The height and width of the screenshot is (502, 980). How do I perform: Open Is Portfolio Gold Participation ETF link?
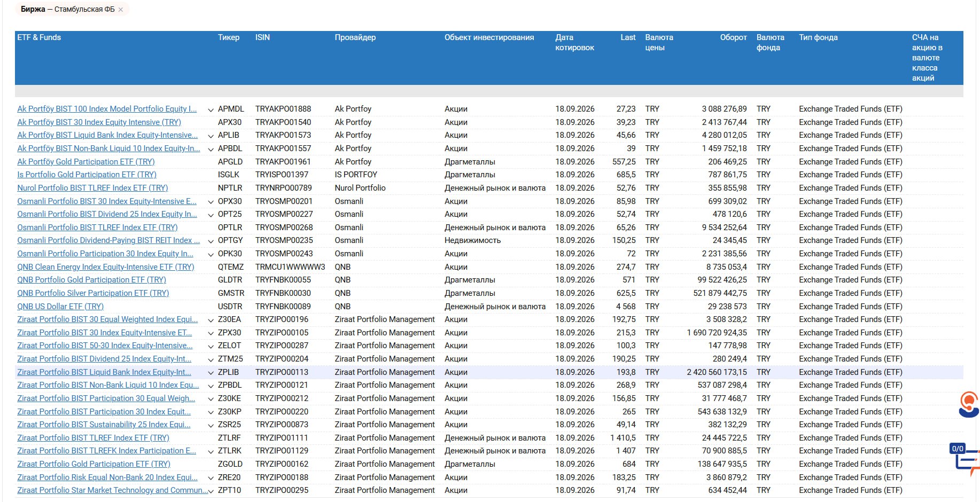pyautogui.click(x=87, y=175)
